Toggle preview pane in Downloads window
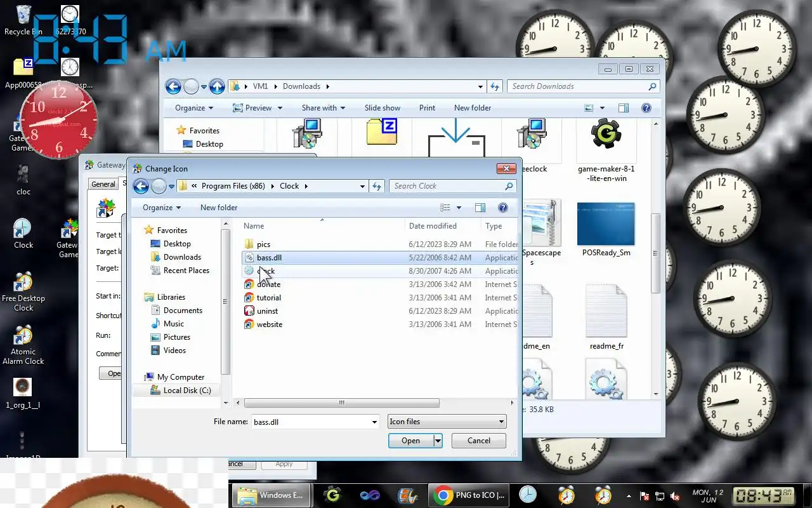 pyautogui.click(x=624, y=108)
